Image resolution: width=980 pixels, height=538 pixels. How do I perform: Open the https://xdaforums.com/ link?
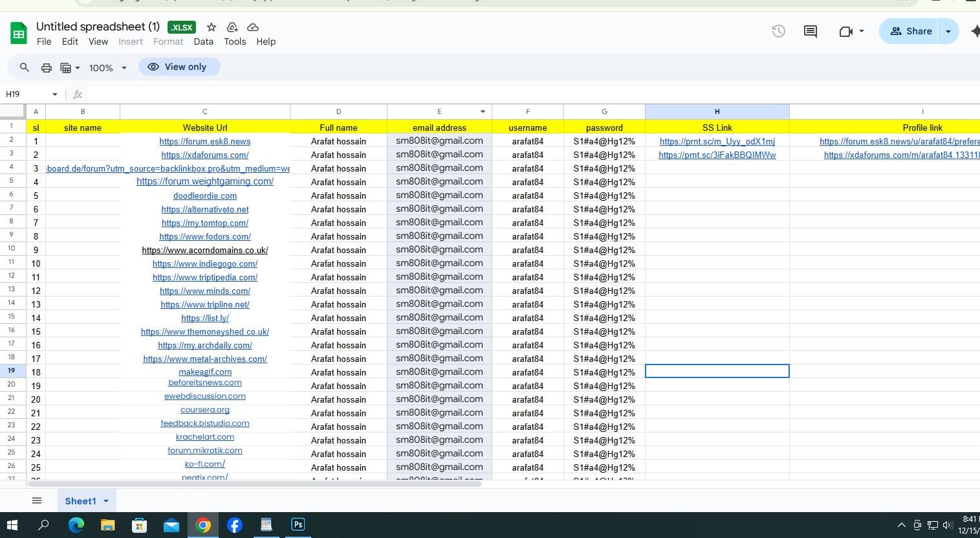click(x=204, y=155)
